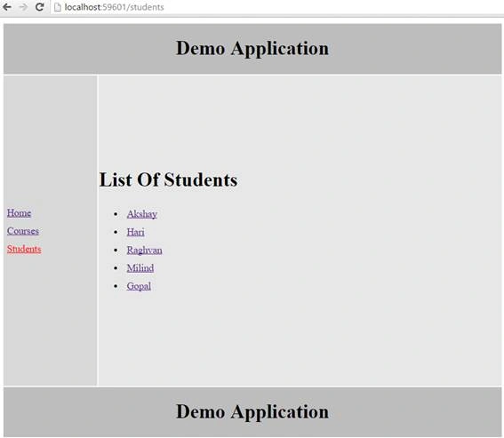Screen dimensions: 504x438
Task: Click the browser back arrow
Action: [7, 7]
